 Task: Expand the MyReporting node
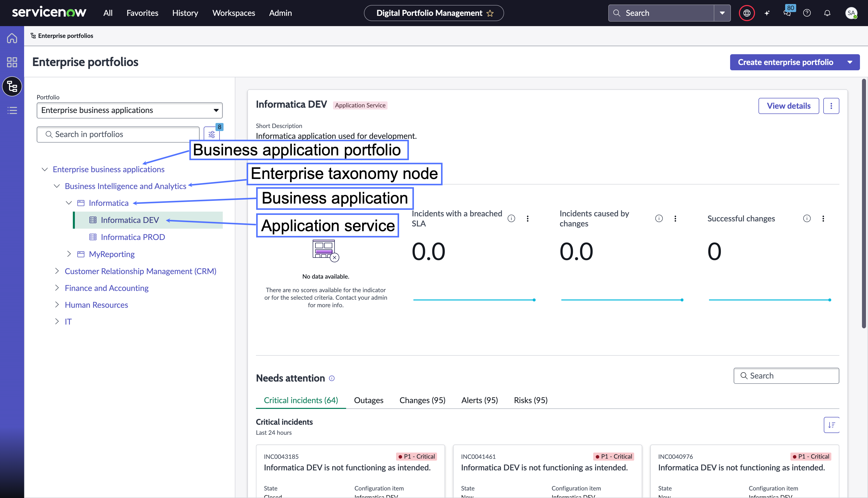[69, 254]
